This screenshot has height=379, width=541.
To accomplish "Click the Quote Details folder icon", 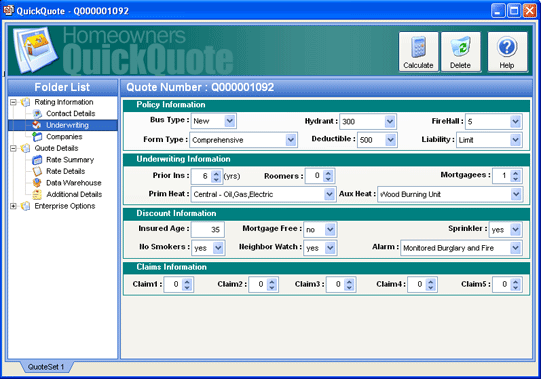I will click(x=25, y=148).
